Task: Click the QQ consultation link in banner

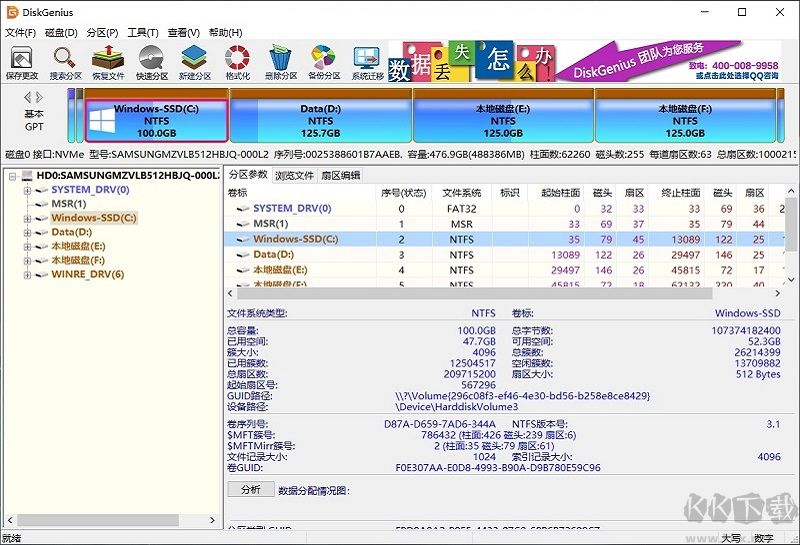Action: (x=737, y=76)
